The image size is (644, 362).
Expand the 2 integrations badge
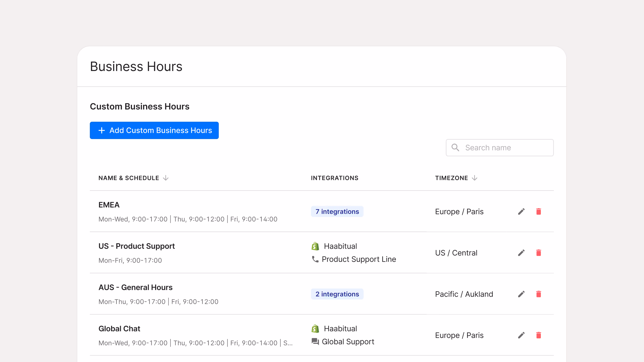pyautogui.click(x=337, y=294)
